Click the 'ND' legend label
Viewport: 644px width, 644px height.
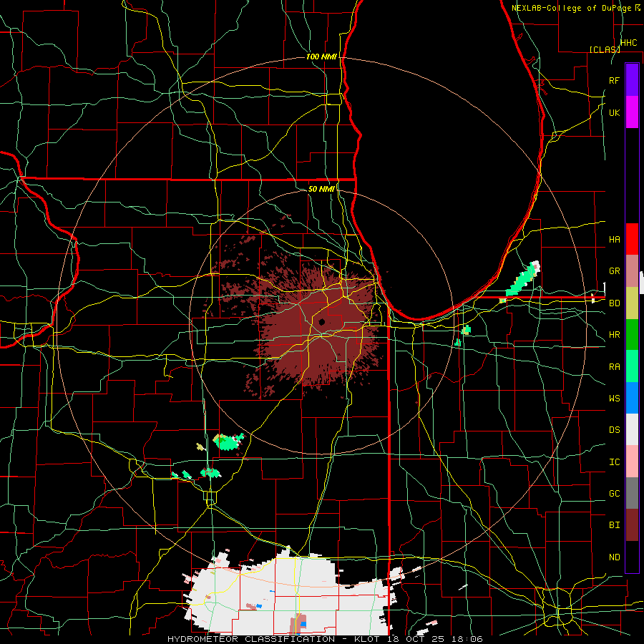(x=614, y=557)
